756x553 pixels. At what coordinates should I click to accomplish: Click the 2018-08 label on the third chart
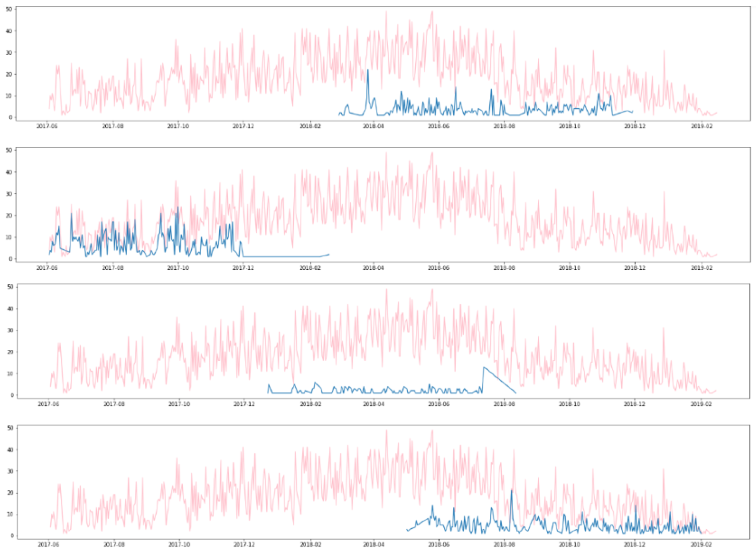point(504,404)
